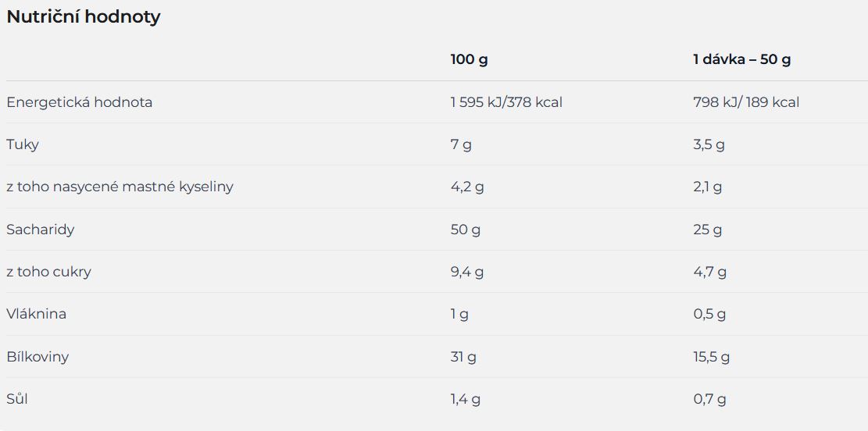Viewport: 868px width, 431px height.
Task: Click the Energetická hodnota row label
Action: [x=79, y=102]
